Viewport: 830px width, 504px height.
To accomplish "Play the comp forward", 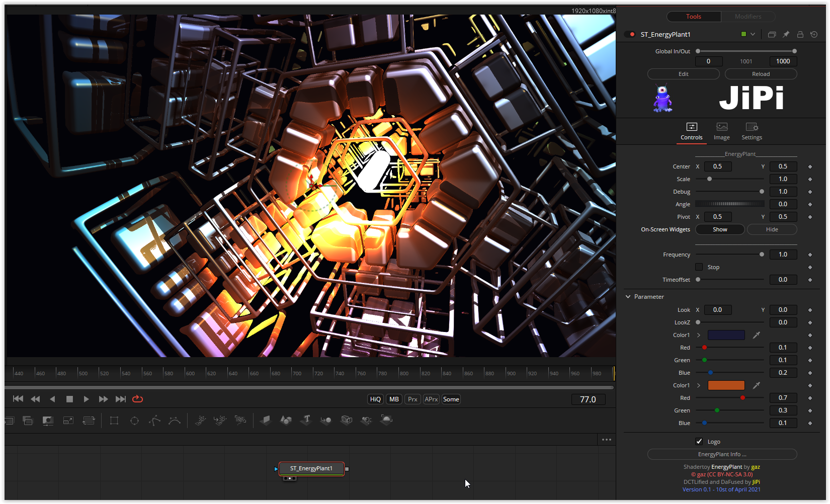I will [86, 399].
